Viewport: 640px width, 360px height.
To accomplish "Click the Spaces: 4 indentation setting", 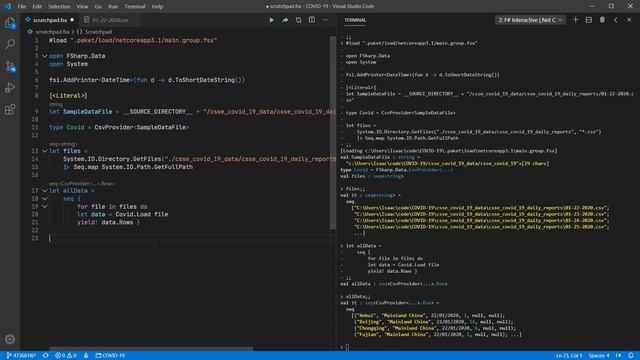I will click(599, 356).
